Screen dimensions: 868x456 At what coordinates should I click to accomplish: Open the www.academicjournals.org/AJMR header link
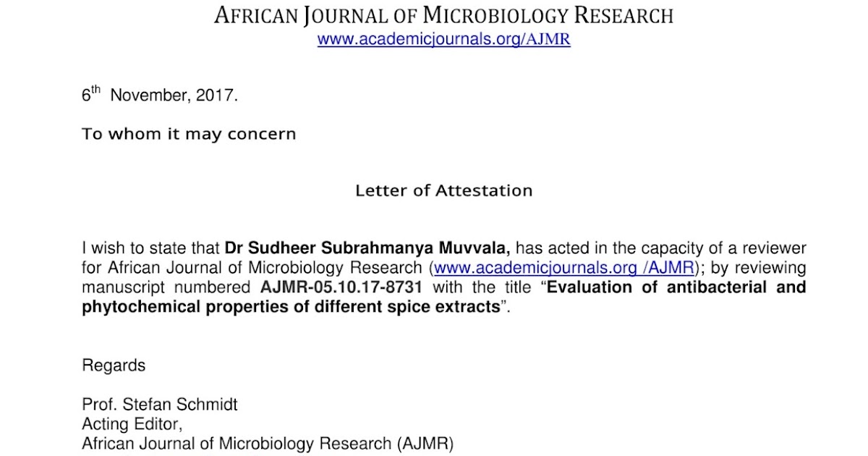(443, 40)
